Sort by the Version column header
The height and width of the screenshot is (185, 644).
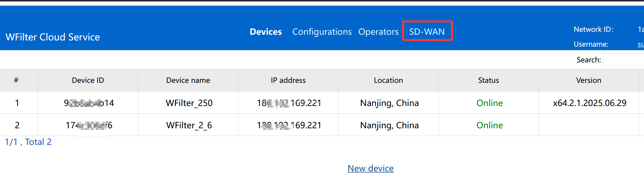pyautogui.click(x=589, y=80)
